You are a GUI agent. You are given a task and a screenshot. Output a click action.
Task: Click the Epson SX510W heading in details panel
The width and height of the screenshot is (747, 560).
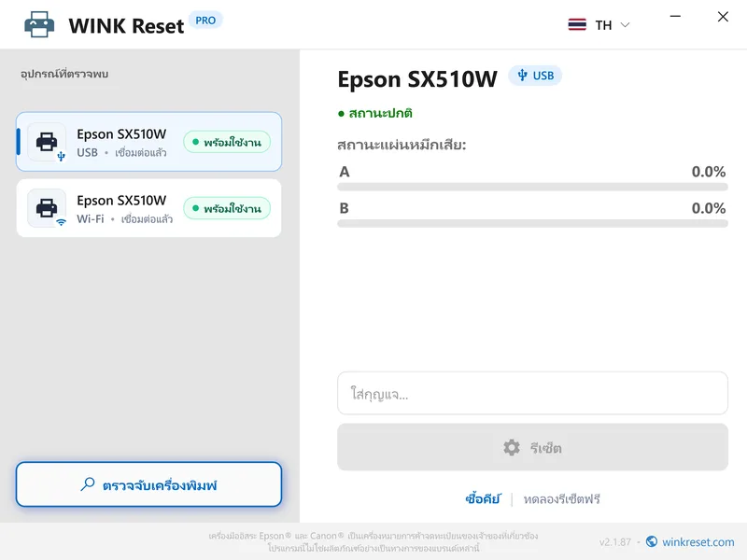pos(417,79)
